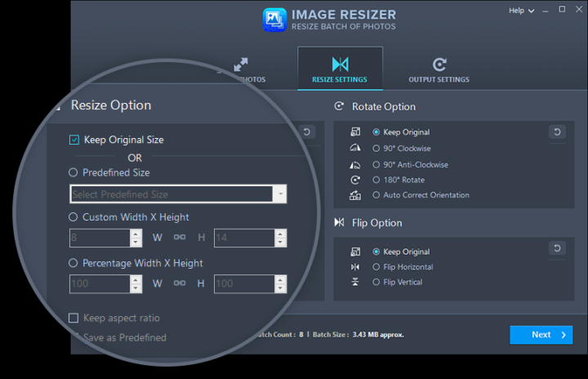Select flip Keep Original radio button

376,252
